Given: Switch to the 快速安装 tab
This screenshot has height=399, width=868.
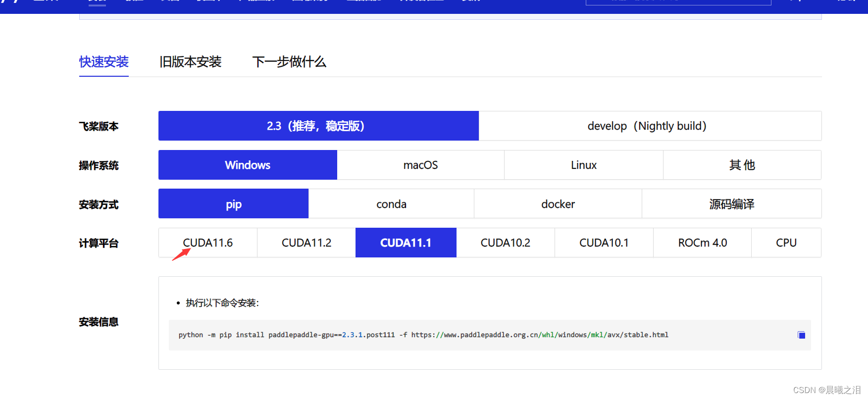Looking at the screenshot, I should pyautogui.click(x=104, y=62).
